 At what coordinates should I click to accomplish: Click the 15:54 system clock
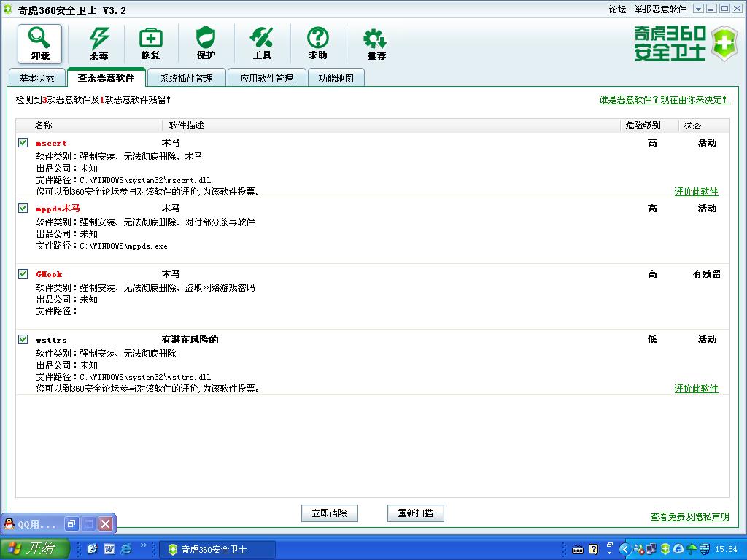click(x=726, y=550)
